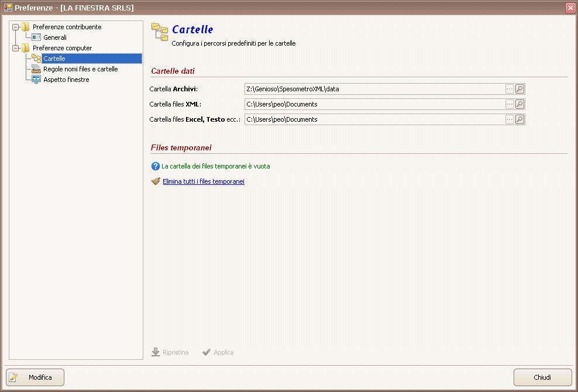The width and height of the screenshot is (578, 392).
Task: Open Aspetto finestre preferences page
Action: [66, 80]
